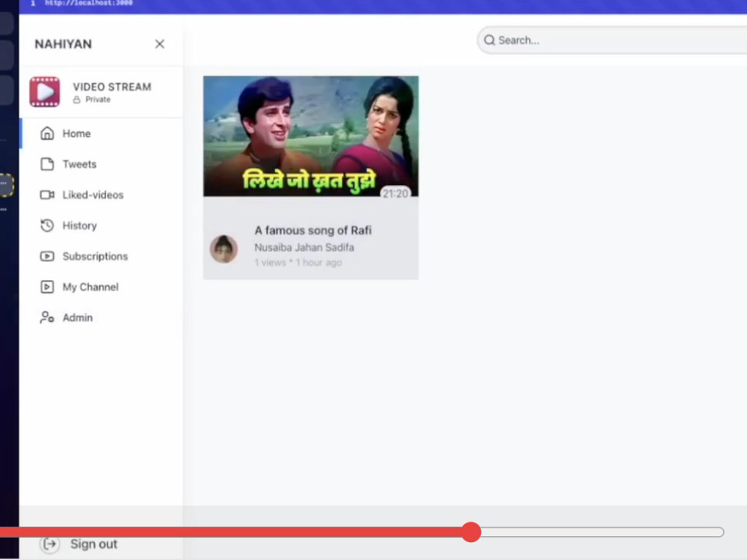Open the Tweets menu item
Viewport: 747px width, 560px height.
(x=101, y=164)
